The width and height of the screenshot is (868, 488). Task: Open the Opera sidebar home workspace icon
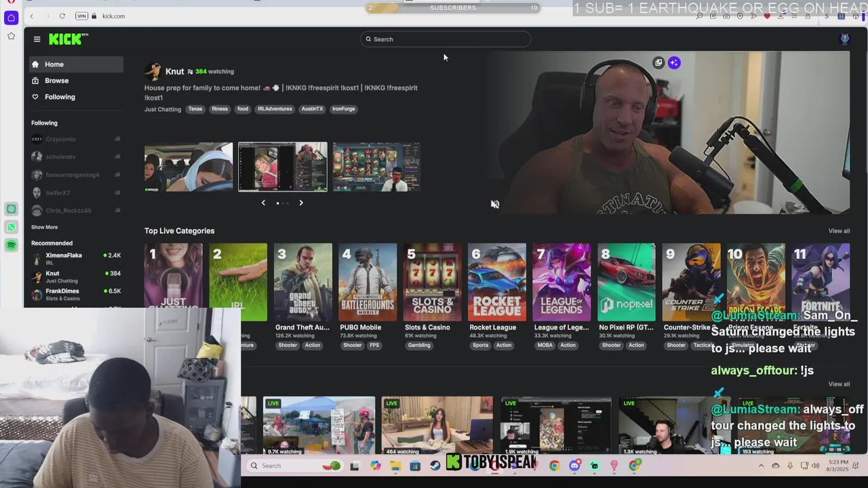pos(11,18)
